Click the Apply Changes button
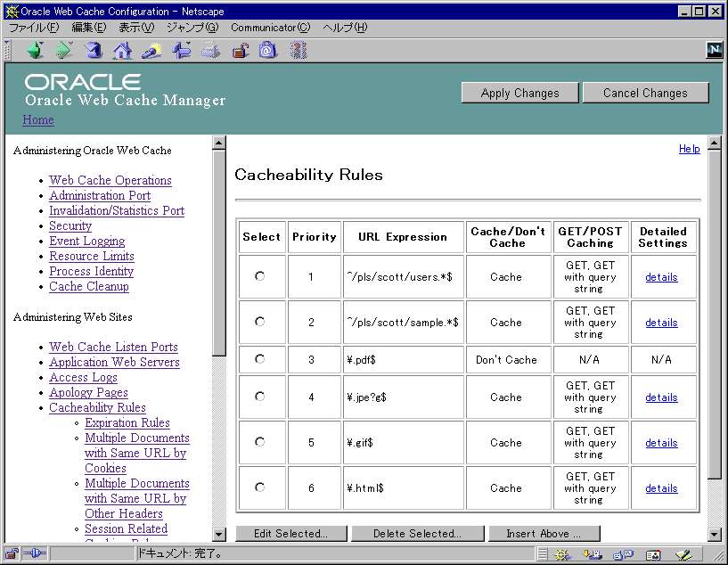728x565 pixels. (x=520, y=93)
